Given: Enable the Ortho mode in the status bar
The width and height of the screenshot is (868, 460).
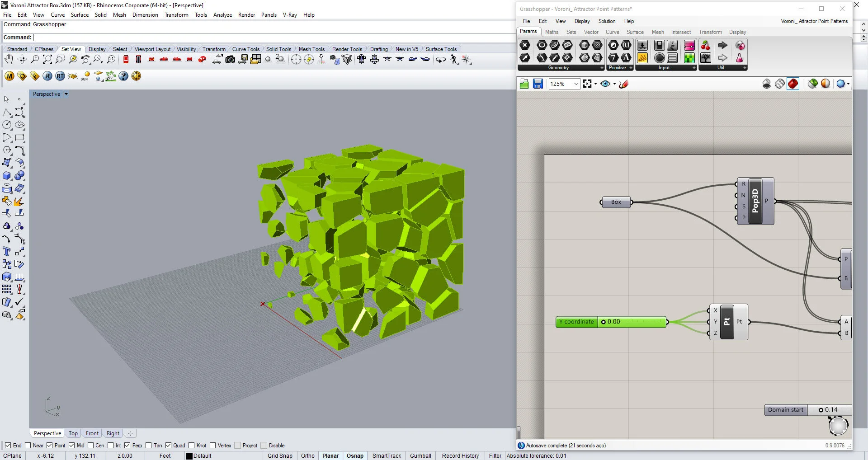Looking at the screenshot, I should click(x=307, y=455).
